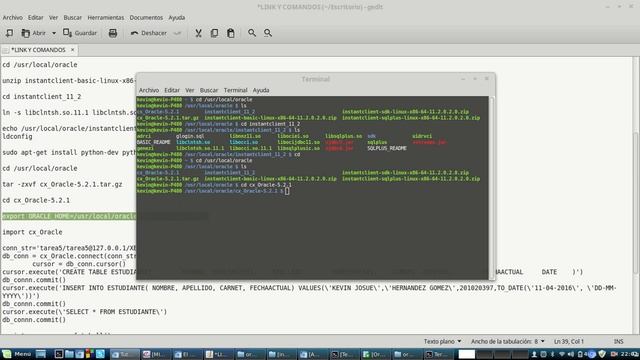
Task: Click the redo arrow icon
Action: point(177,33)
